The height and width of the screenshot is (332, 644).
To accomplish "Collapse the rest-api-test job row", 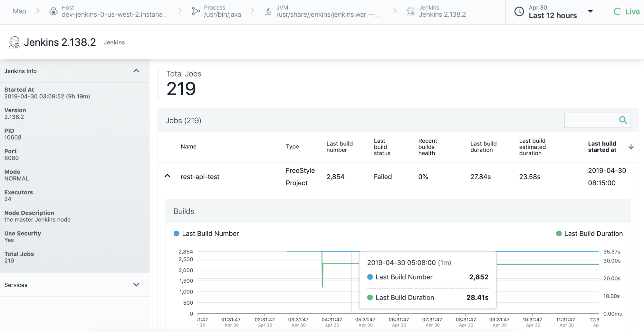I will [167, 176].
